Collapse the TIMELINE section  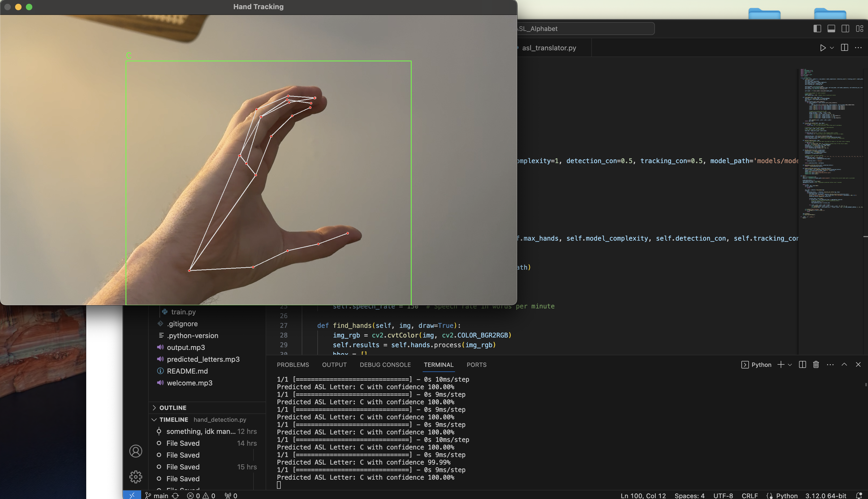(154, 420)
